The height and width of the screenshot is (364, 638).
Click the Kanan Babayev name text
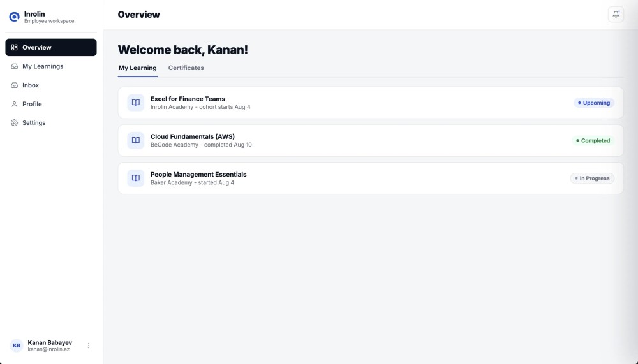[x=50, y=342]
